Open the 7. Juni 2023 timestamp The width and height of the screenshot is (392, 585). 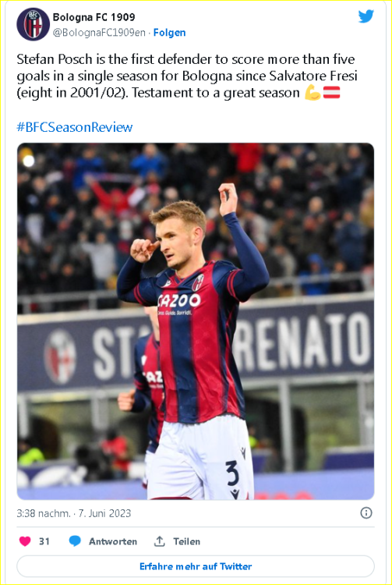(104, 513)
